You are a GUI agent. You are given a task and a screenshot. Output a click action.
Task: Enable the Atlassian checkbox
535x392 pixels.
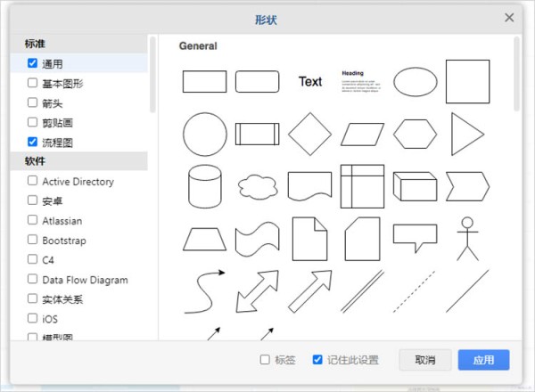pos(32,220)
